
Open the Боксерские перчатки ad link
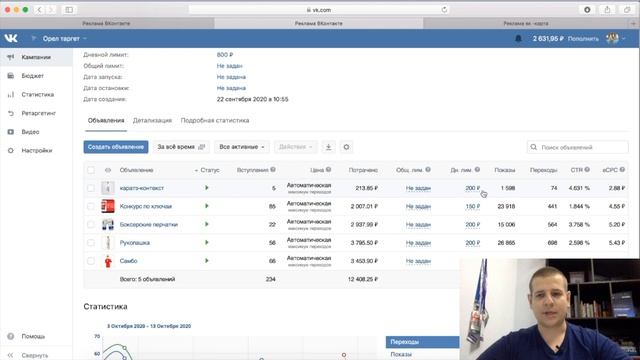coord(149,224)
